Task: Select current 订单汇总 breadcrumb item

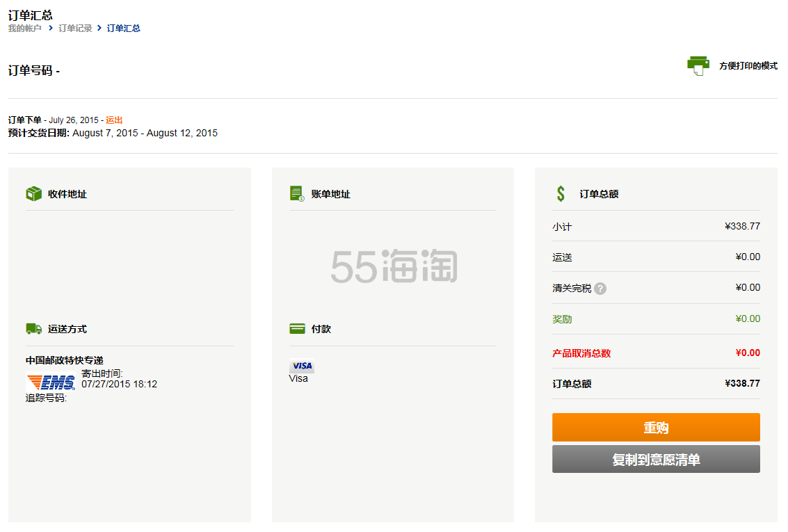Action: [124, 29]
